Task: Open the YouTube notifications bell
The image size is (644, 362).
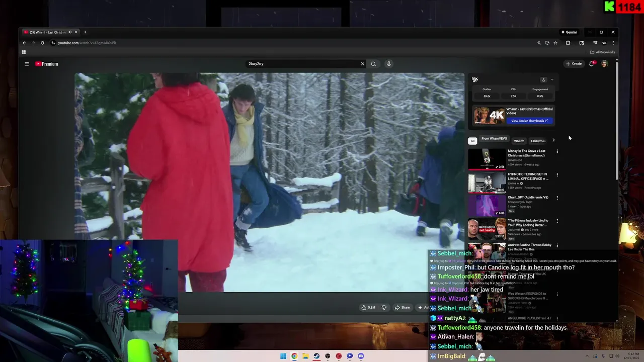Action: coord(592,64)
